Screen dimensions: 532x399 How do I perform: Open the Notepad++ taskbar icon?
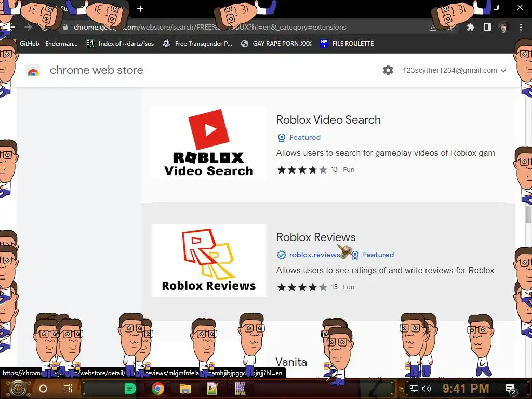point(212,389)
